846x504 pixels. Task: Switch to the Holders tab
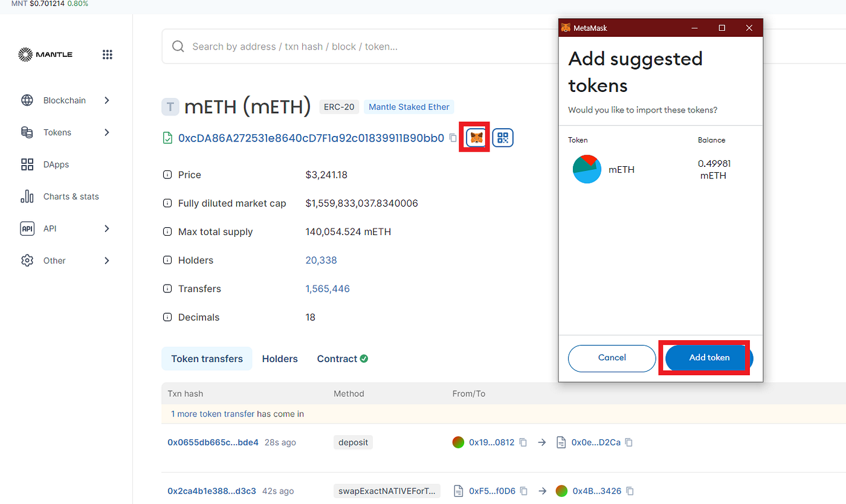point(280,358)
